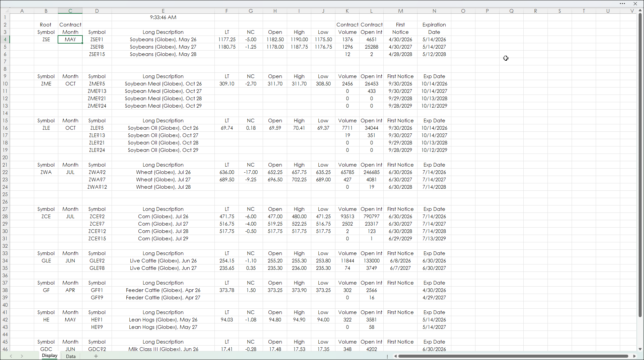Switch to the Data sheet tab
This screenshot has width=644, height=360.
(71, 356)
